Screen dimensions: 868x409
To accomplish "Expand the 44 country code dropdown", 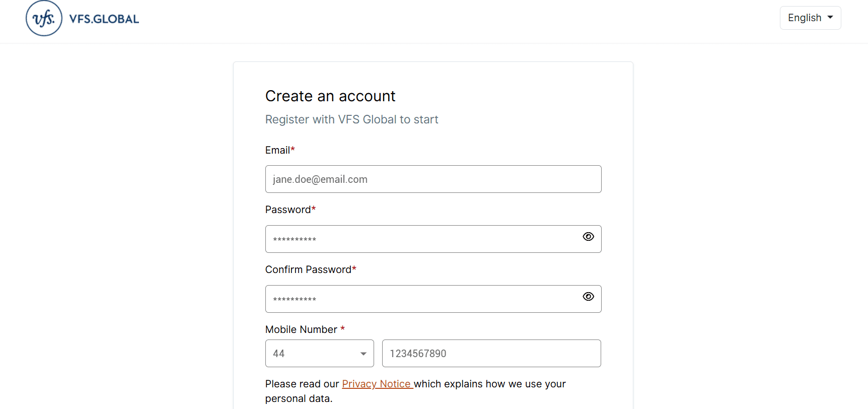I will (319, 354).
